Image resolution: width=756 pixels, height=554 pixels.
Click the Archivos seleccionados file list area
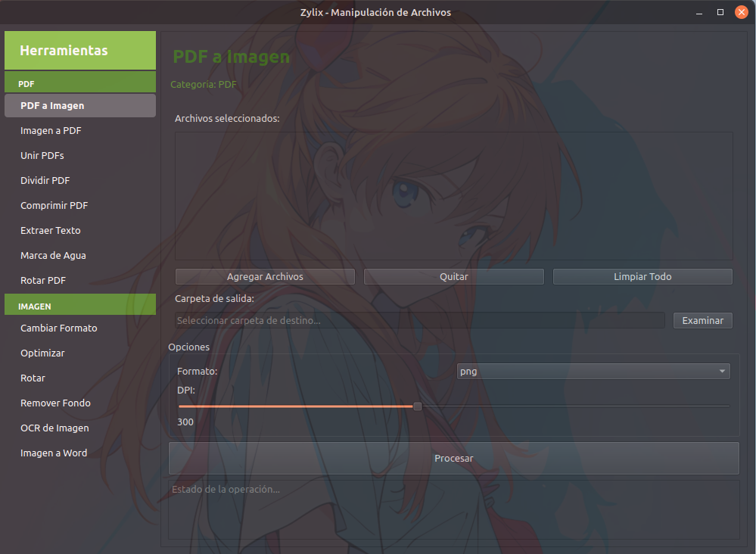pyautogui.click(x=454, y=196)
